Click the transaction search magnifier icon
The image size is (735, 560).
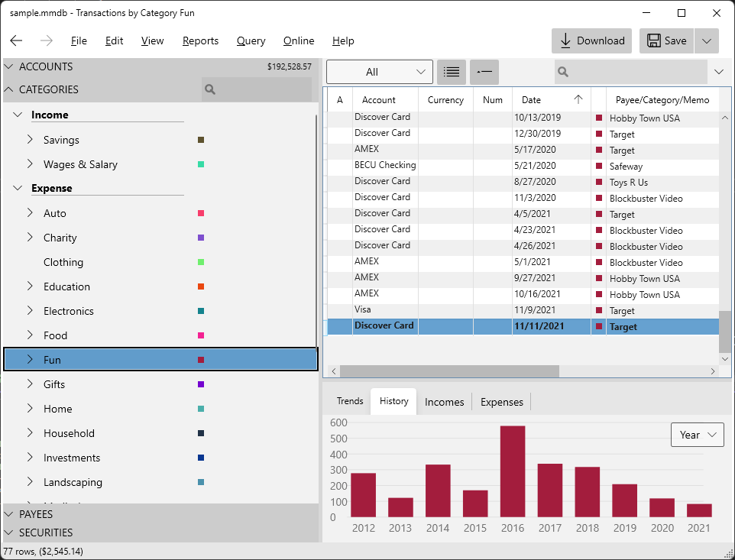(564, 72)
